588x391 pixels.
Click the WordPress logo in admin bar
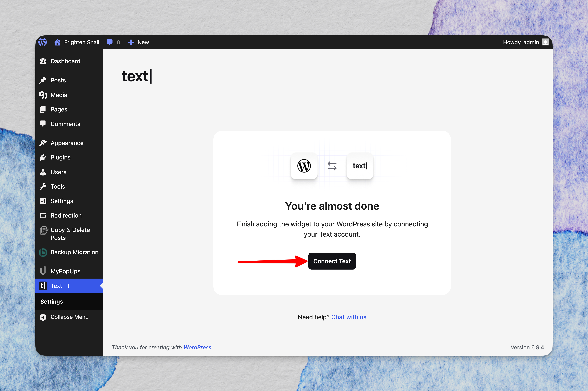43,42
